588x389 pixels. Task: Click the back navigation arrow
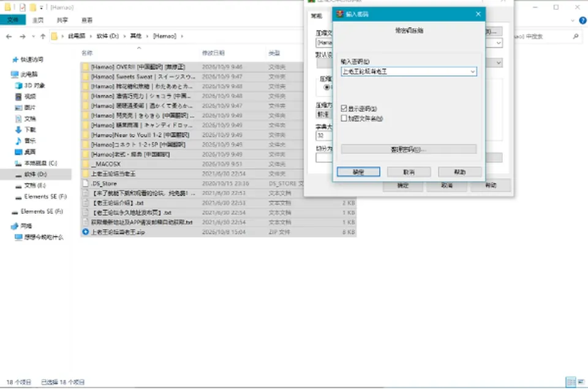(9, 36)
